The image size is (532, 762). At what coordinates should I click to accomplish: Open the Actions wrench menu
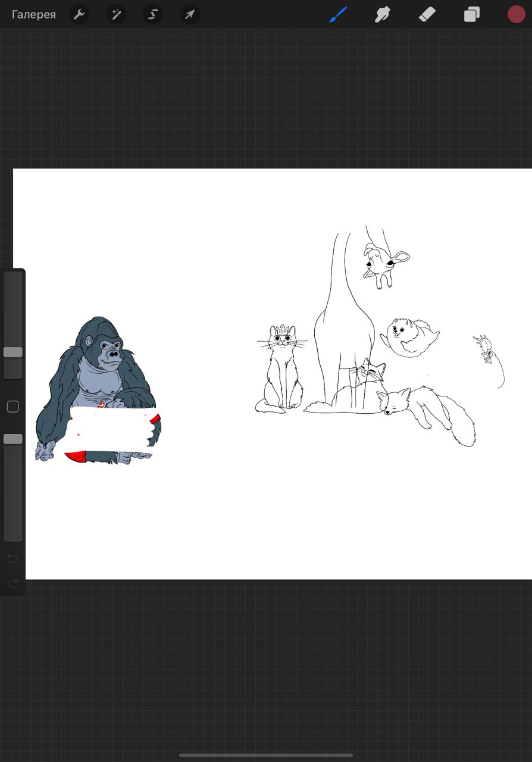coord(79,14)
